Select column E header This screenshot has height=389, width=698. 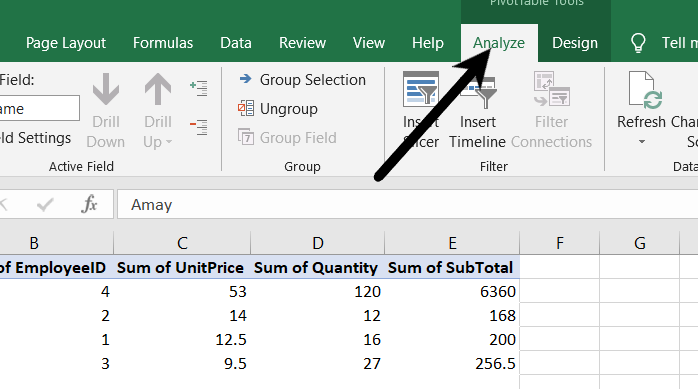coord(452,243)
